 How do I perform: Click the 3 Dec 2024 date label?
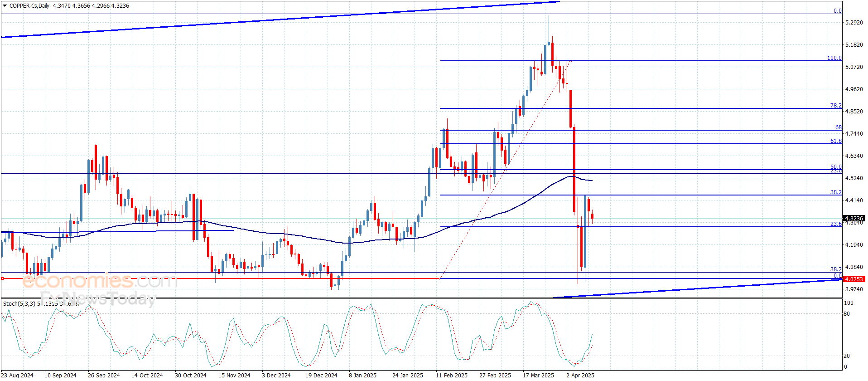coord(276,376)
